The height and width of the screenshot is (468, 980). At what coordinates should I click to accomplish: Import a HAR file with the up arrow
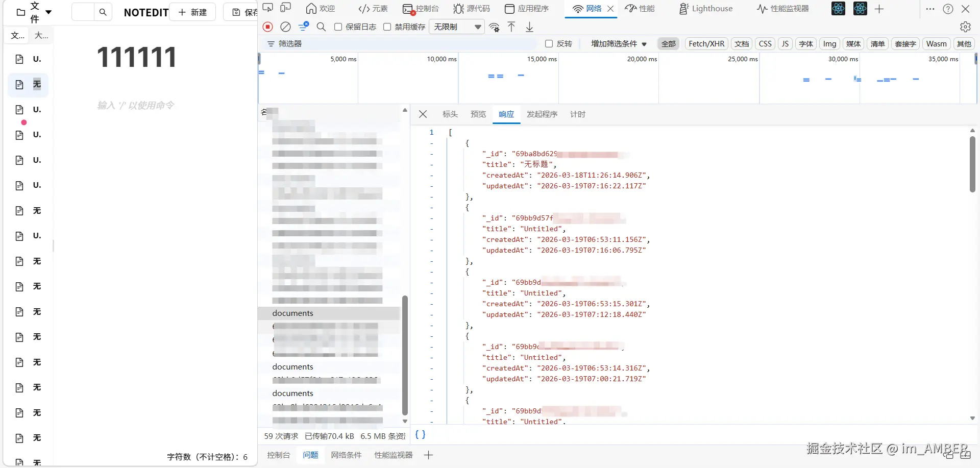511,27
